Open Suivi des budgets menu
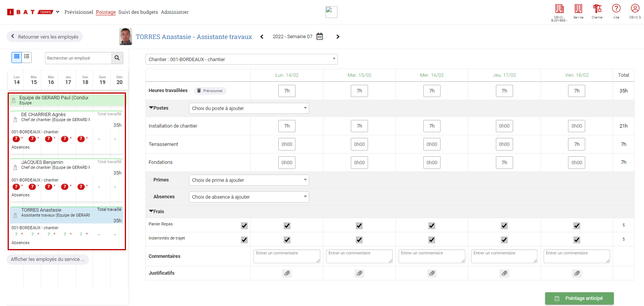Screen dimensions: 644x306 (x=138, y=12)
